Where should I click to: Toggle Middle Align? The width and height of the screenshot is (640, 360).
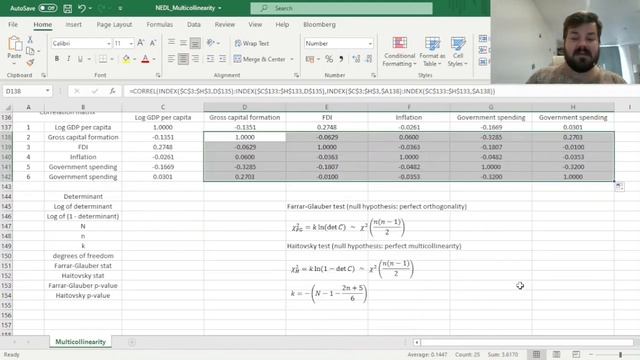point(183,42)
